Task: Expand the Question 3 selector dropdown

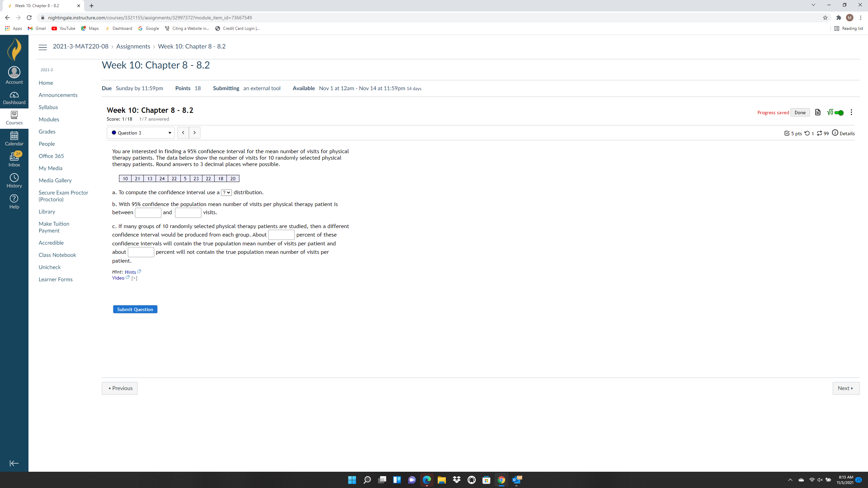Action: (140, 133)
